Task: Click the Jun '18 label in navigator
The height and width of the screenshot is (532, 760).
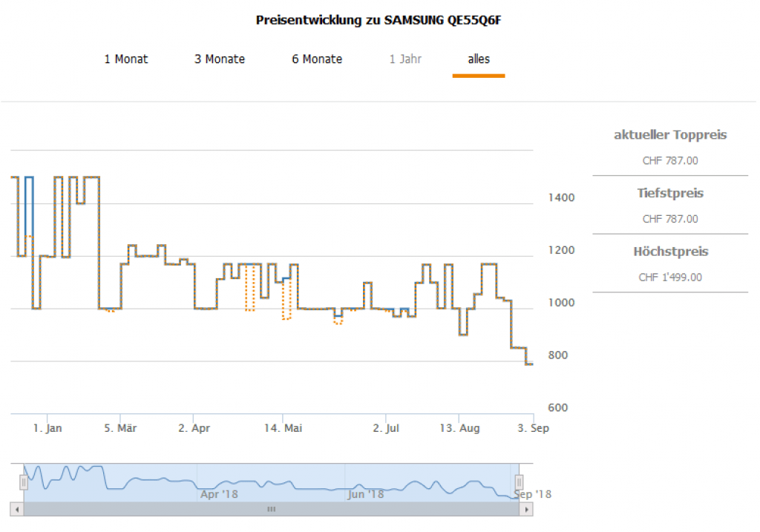Action: (x=365, y=494)
